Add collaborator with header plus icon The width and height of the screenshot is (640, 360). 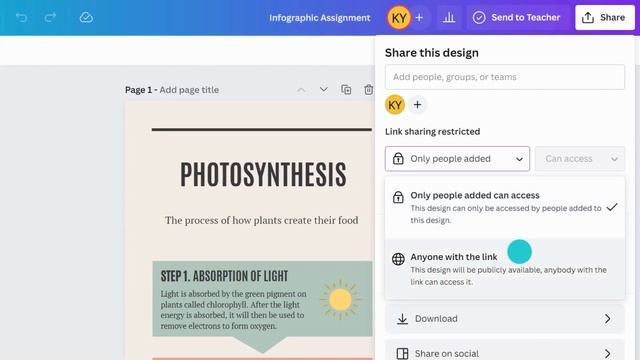pos(419,18)
